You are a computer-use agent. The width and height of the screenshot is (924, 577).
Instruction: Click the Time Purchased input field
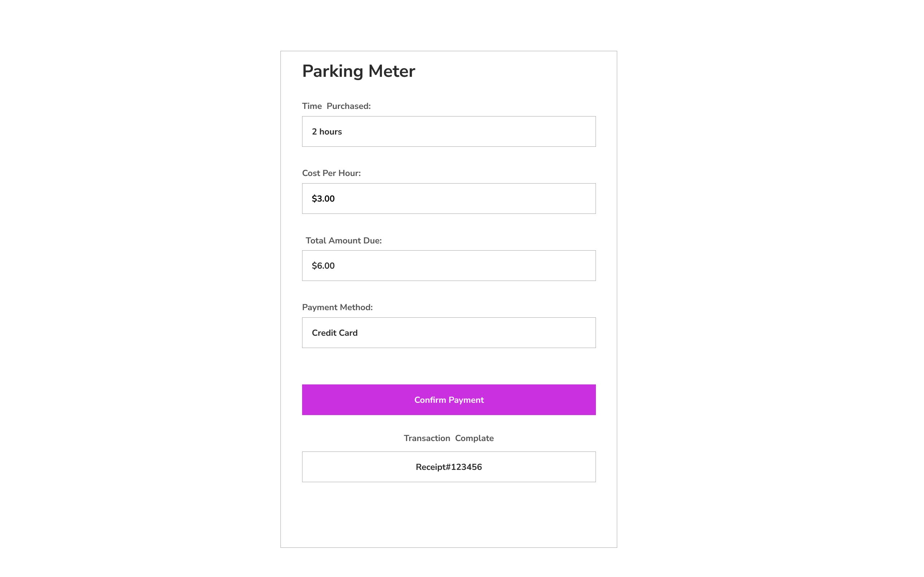[449, 131]
